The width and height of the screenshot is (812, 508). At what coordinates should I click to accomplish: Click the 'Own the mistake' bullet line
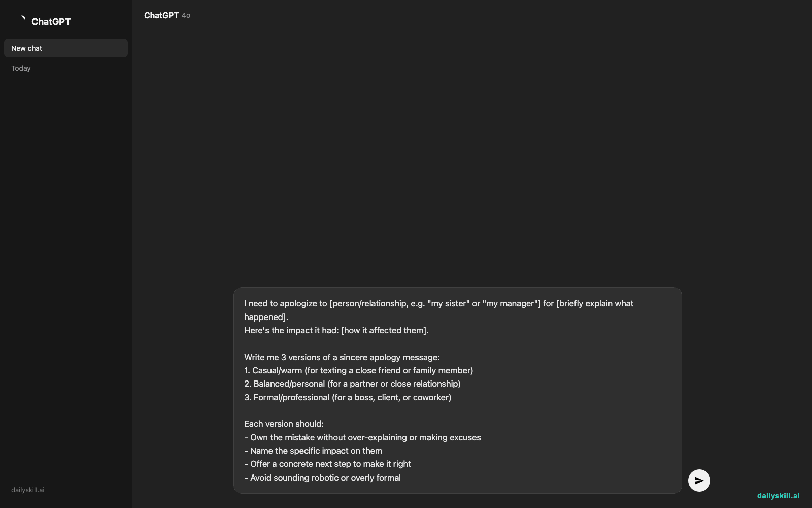click(x=362, y=437)
